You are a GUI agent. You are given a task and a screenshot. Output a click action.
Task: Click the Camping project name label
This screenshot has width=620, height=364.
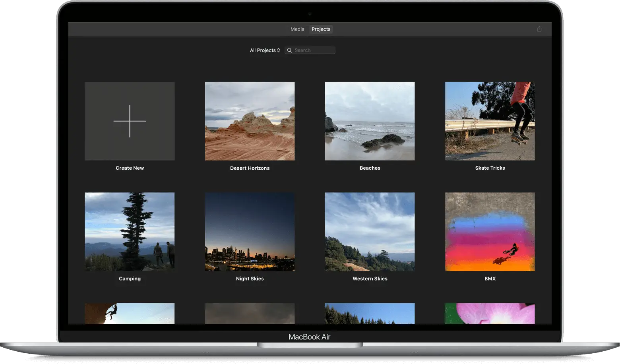point(129,279)
